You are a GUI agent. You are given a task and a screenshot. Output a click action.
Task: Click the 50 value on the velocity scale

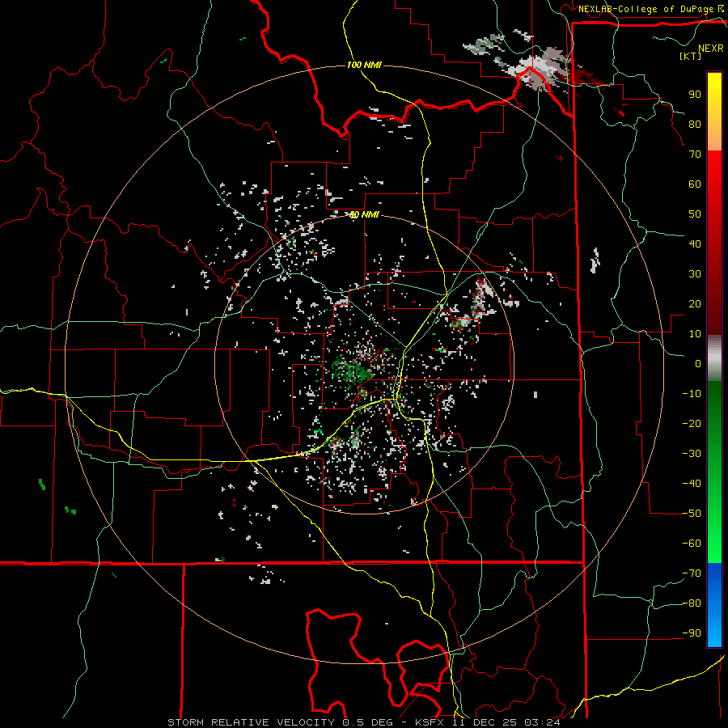[695, 214]
